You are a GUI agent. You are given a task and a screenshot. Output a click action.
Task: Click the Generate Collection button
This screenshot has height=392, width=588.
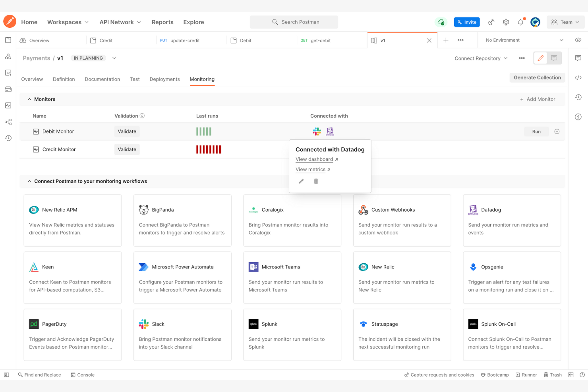(x=537, y=77)
